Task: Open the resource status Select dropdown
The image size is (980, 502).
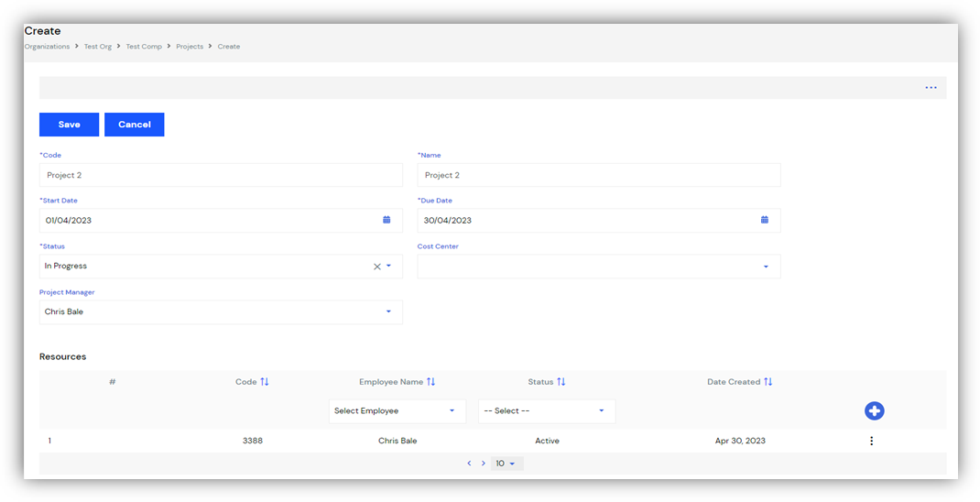Action: [547, 411]
